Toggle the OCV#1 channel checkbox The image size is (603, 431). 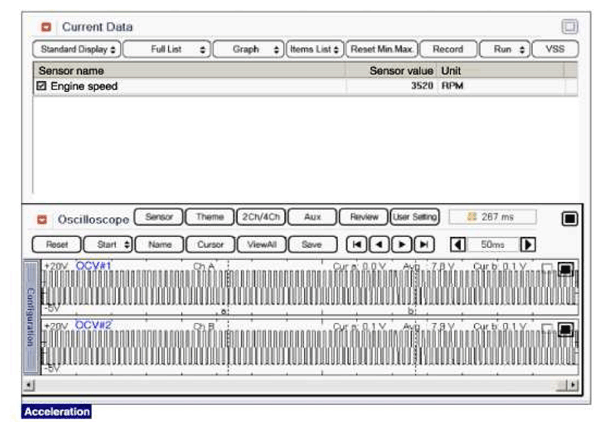click(547, 268)
